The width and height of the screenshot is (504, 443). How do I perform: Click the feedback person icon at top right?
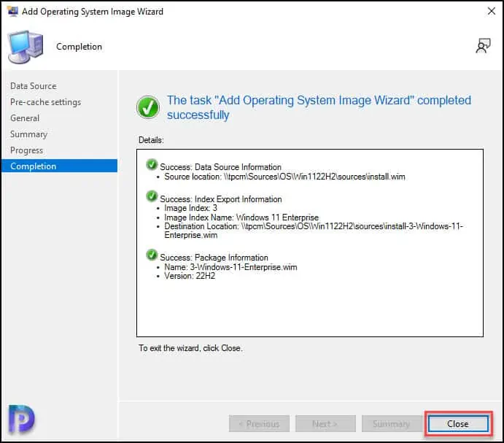[483, 45]
